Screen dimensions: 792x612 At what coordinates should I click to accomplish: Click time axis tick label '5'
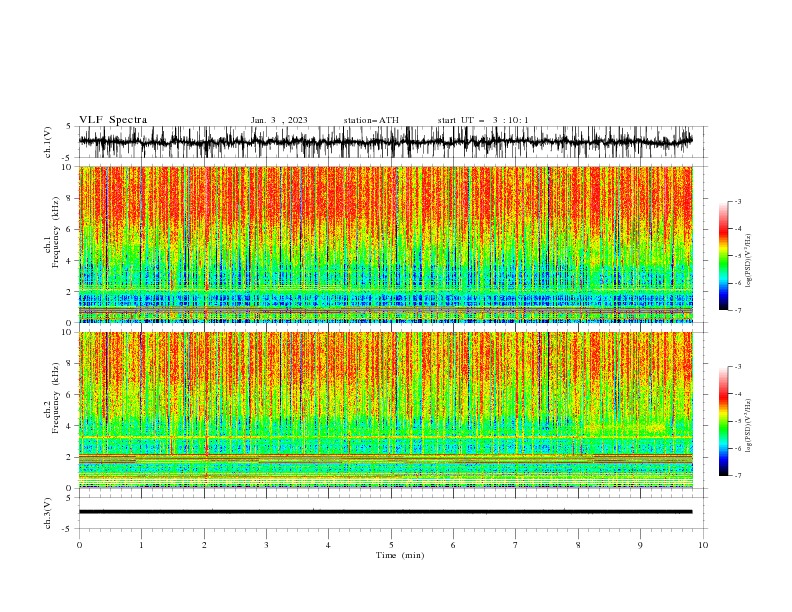point(391,545)
